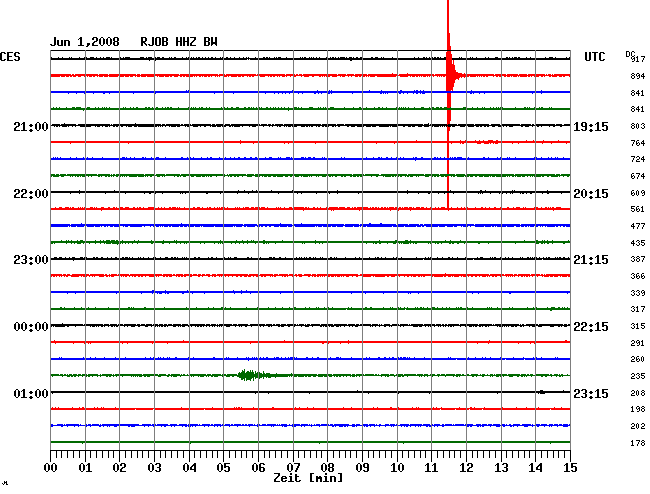Screen dimensions: 650x494
Task: Click the "21:15" UTC time label
Action: coord(591,260)
